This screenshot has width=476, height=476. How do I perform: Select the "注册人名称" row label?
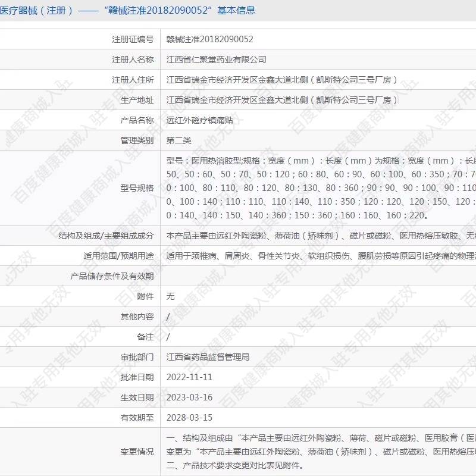click(133, 59)
